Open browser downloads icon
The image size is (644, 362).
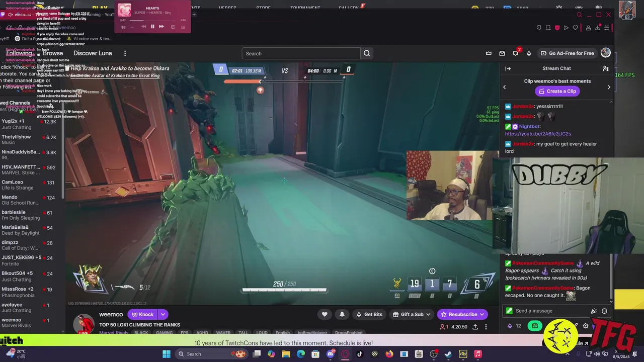[598, 28]
